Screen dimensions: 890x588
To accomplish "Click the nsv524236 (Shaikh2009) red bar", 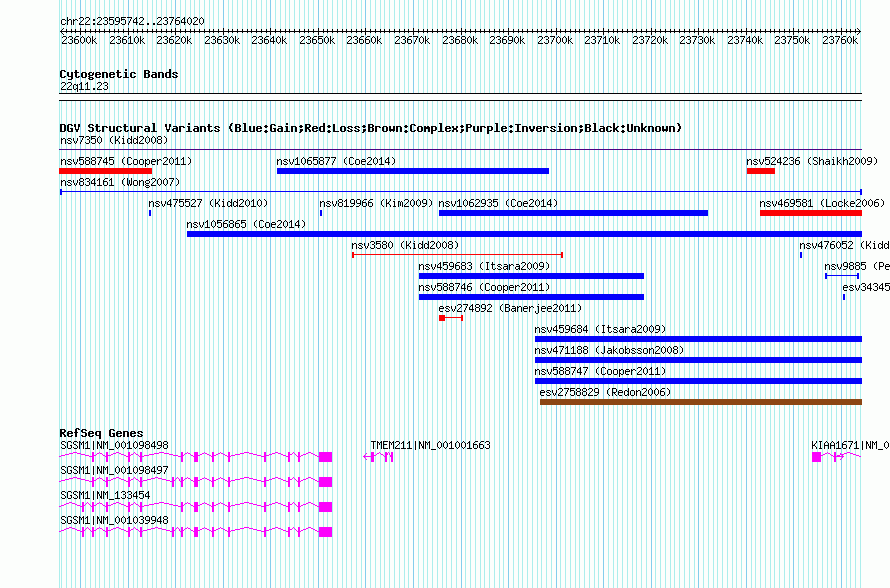I will pos(761,171).
